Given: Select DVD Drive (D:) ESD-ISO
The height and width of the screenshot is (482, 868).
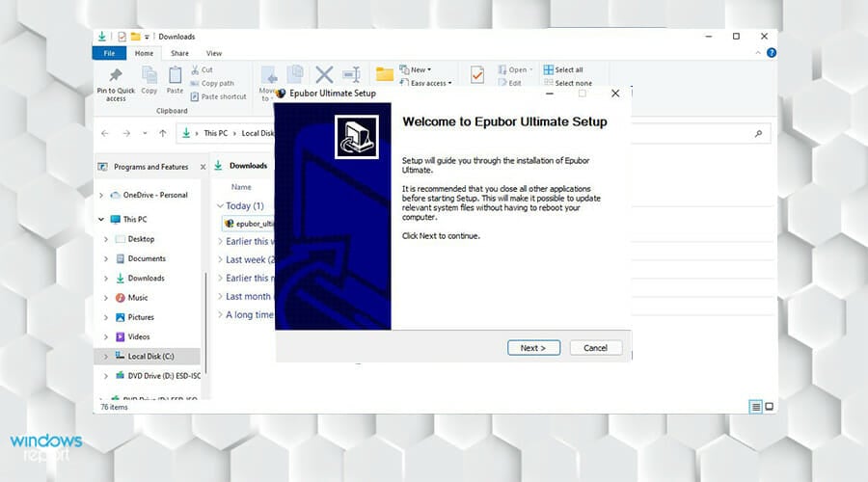Looking at the screenshot, I should [164, 376].
